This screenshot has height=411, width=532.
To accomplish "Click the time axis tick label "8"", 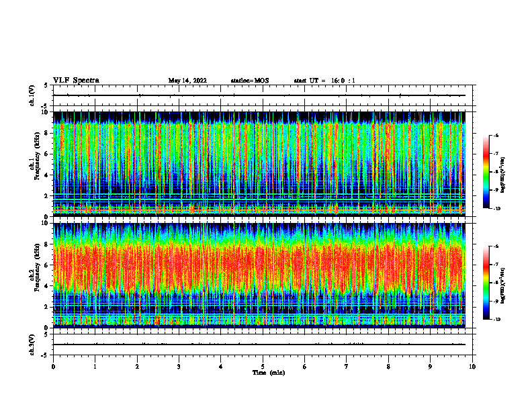I will point(388,367).
